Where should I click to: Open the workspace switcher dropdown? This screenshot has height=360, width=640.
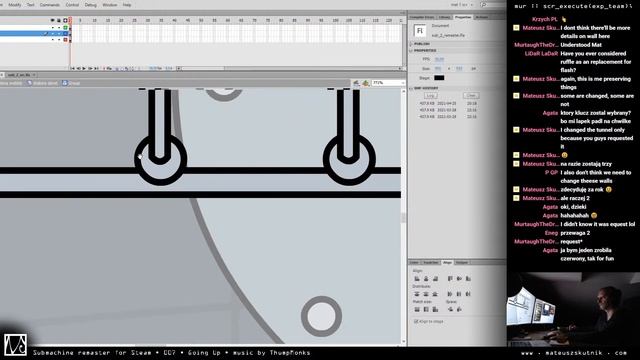click(x=462, y=5)
